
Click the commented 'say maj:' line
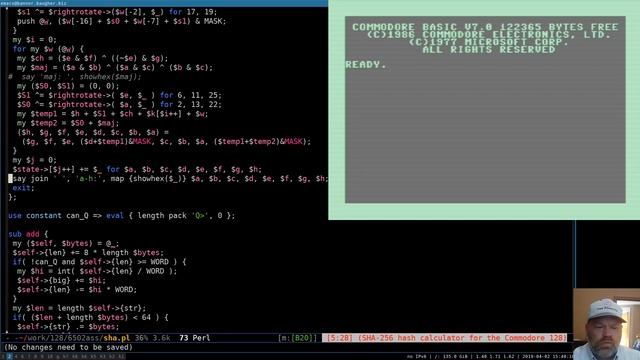click(x=75, y=77)
